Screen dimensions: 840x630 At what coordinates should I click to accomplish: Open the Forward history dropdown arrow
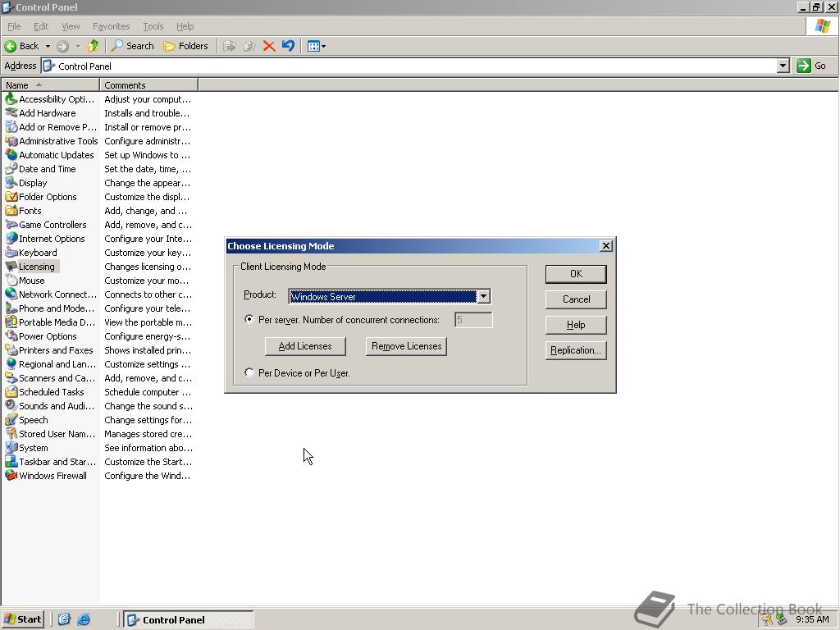tap(78, 46)
